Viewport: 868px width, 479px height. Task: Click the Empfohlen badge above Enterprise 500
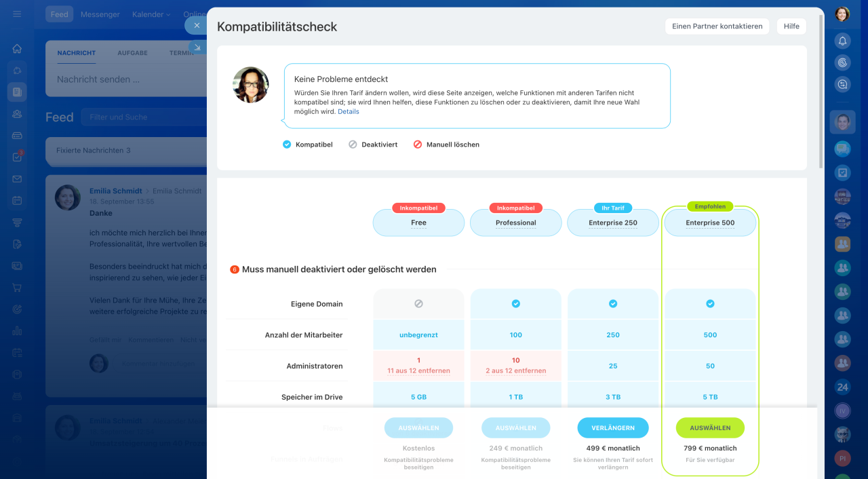coord(710,206)
